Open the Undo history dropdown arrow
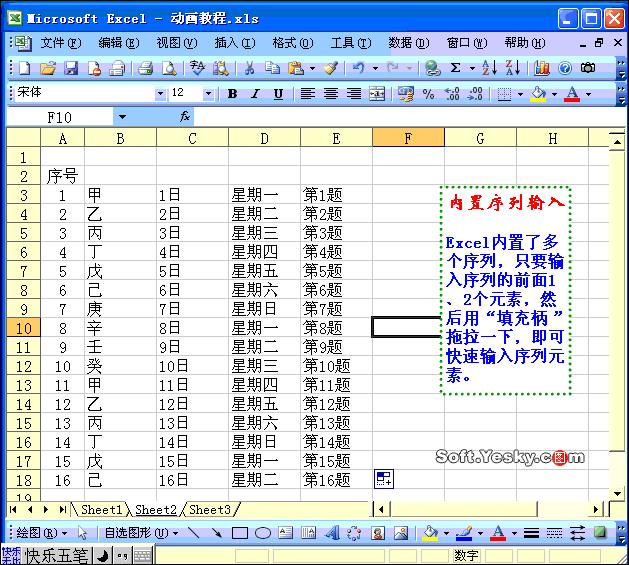Screen dimensions: 629x565 375,68
